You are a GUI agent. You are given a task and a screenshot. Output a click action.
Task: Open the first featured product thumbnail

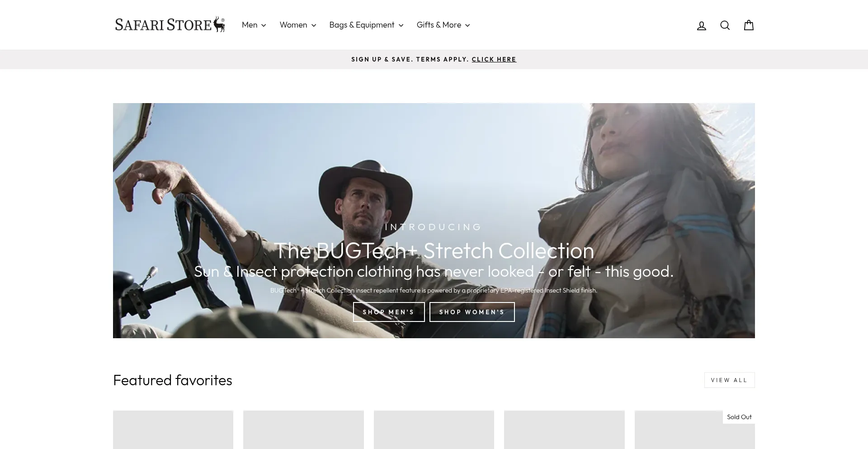tap(173, 430)
